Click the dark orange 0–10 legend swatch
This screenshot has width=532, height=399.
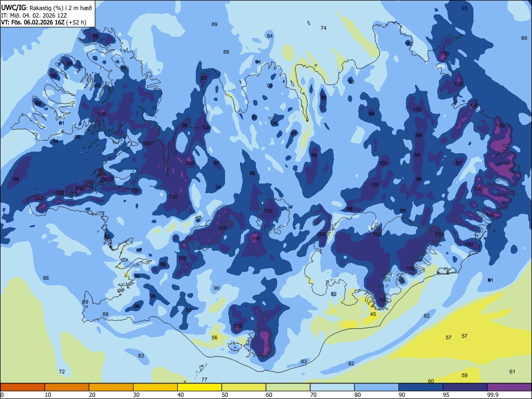coord(22,387)
